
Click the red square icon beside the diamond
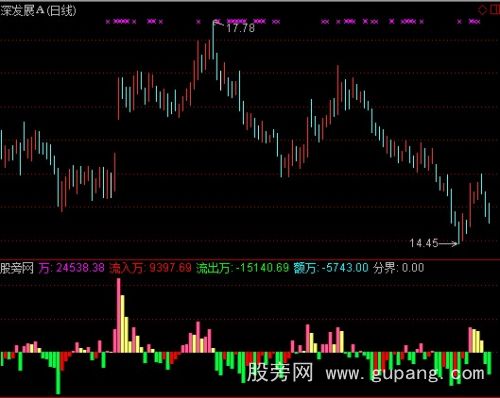(x=494, y=10)
